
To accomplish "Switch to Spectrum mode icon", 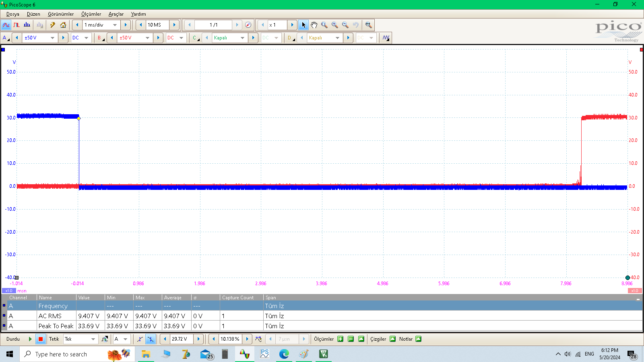I will (x=27, y=25).
